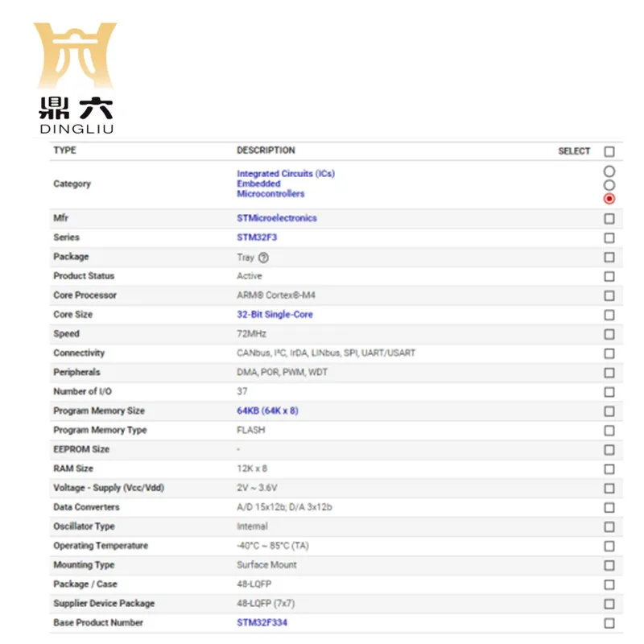The image size is (644, 644).
Task: Click the Active product status value
Action: 250,276
